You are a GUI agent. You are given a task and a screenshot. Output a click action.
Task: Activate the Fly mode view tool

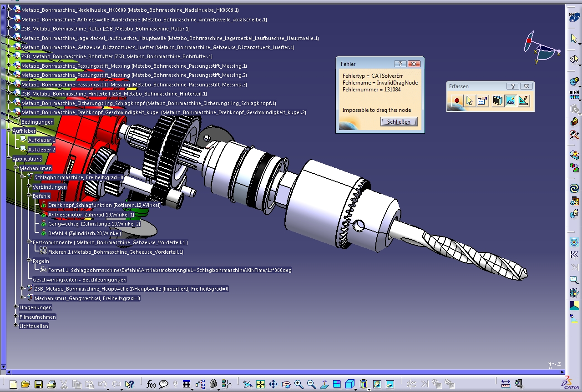(x=248, y=384)
